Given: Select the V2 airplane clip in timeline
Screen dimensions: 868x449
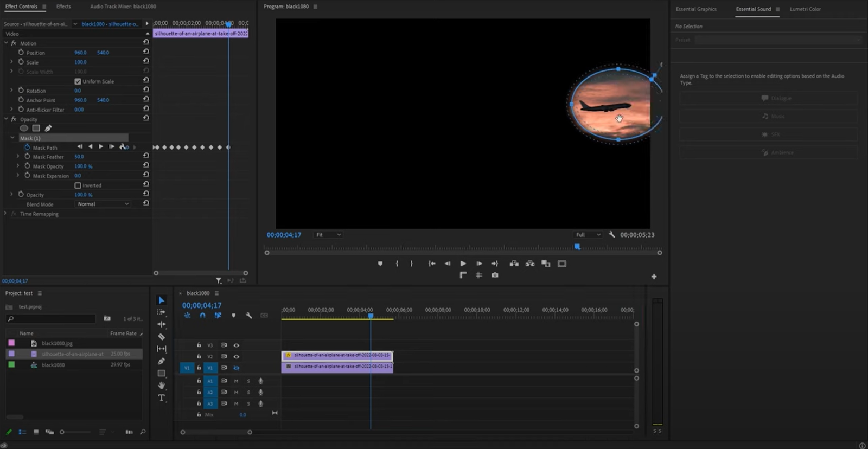Looking at the screenshot, I should coord(337,355).
